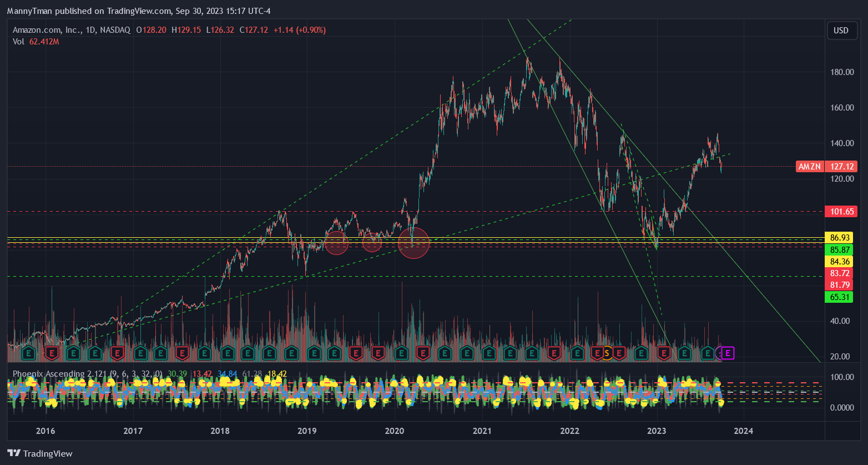
Task: Click the 180.00 price scale label
Action: coord(842,72)
